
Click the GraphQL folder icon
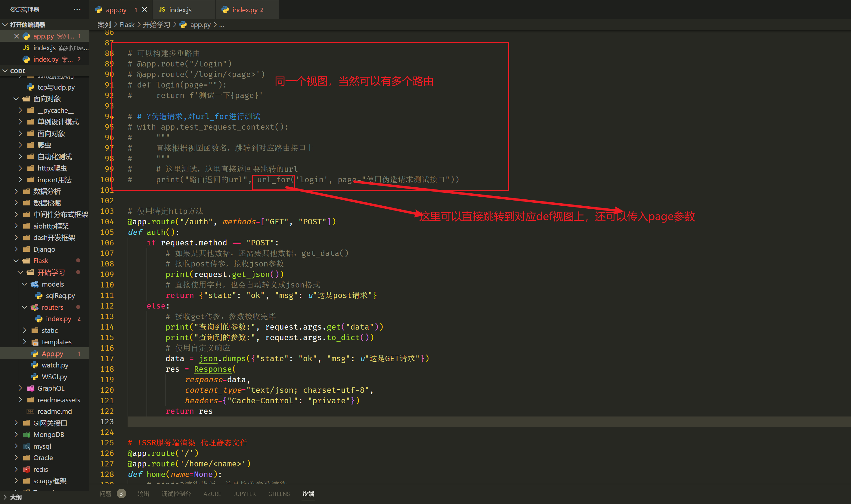pyautogui.click(x=31, y=388)
